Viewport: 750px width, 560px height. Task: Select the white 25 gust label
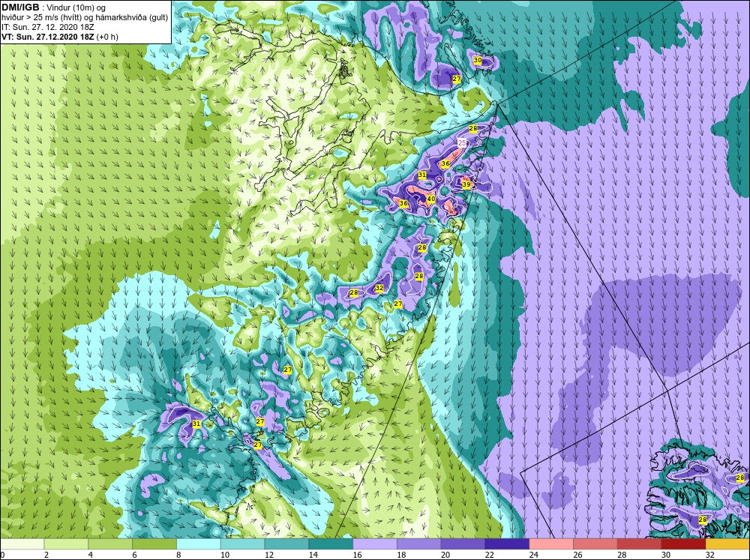(x=462, y=142)
